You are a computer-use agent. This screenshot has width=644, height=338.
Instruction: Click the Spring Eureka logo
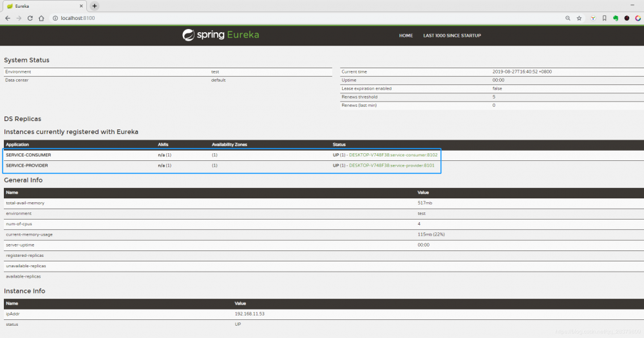pyautogui.click(x=221, y=35)
